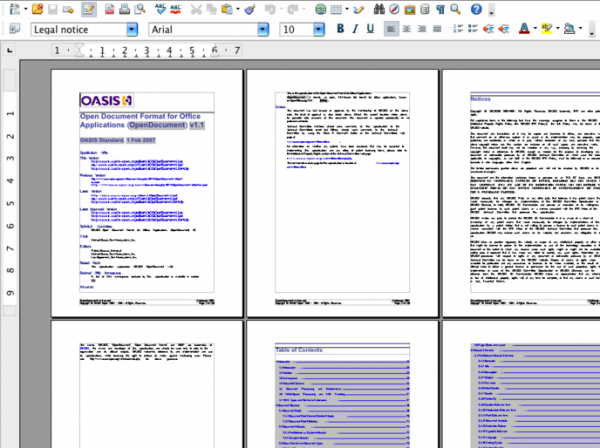This screenshot has height=448, width=600.
Task: Open the highlighting color dropdown
Action: (x=558, y=29)
